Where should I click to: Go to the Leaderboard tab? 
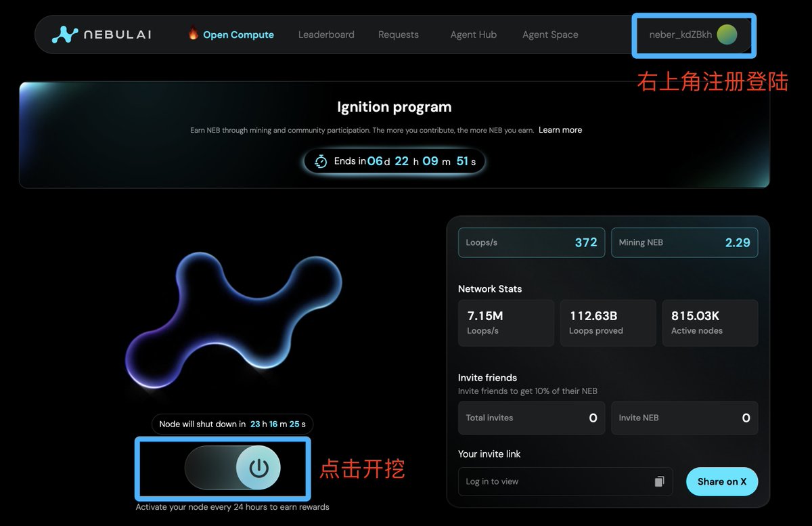pos(326,35)
